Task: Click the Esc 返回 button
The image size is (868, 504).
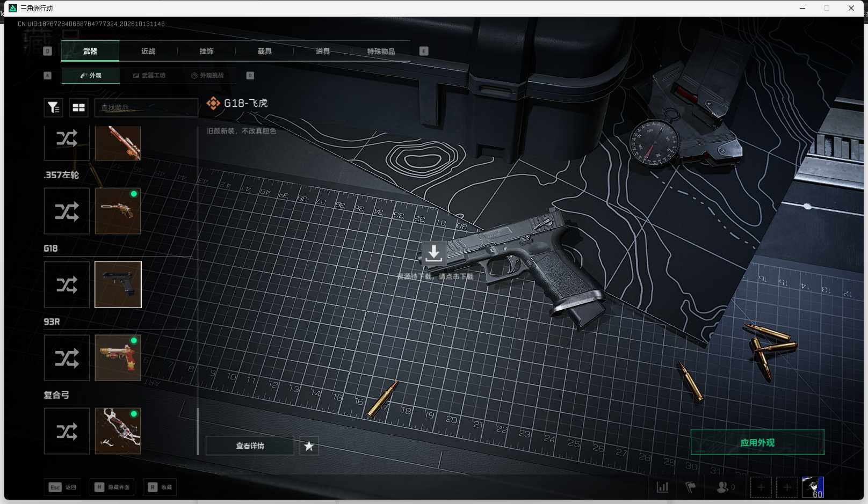Action: click(x=63, y=487)
